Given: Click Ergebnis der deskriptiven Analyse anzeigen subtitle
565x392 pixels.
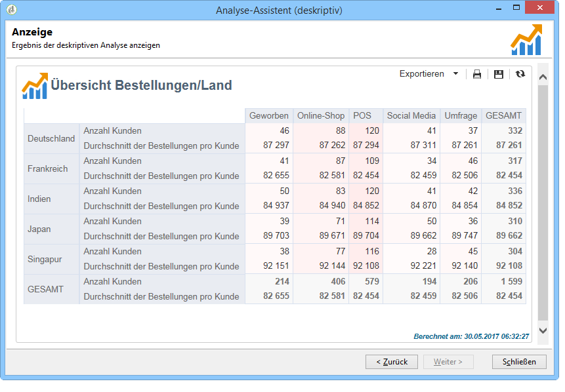Looking at the screenshot, I should (x=86, y=45).
